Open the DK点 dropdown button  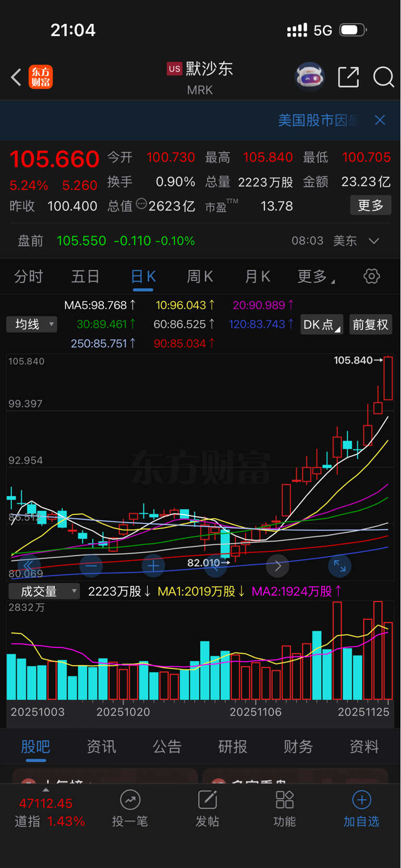(x=322, y=324)
